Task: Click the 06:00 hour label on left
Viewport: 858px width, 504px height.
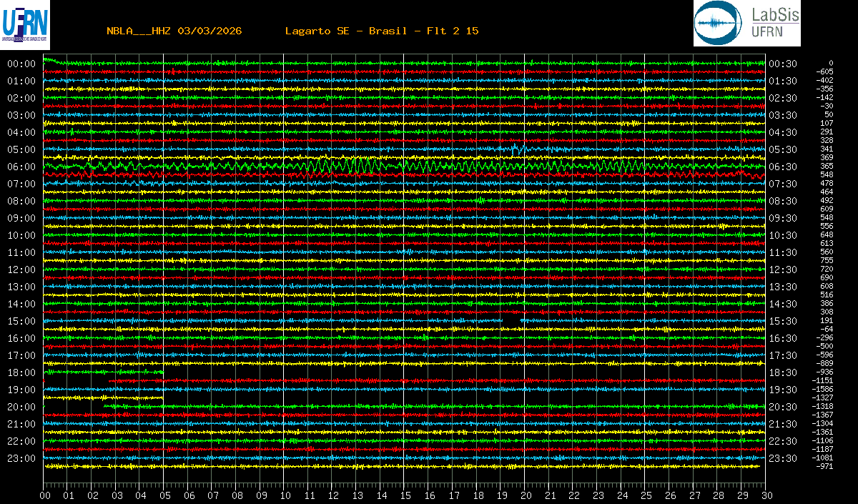Action: point(21,167)
